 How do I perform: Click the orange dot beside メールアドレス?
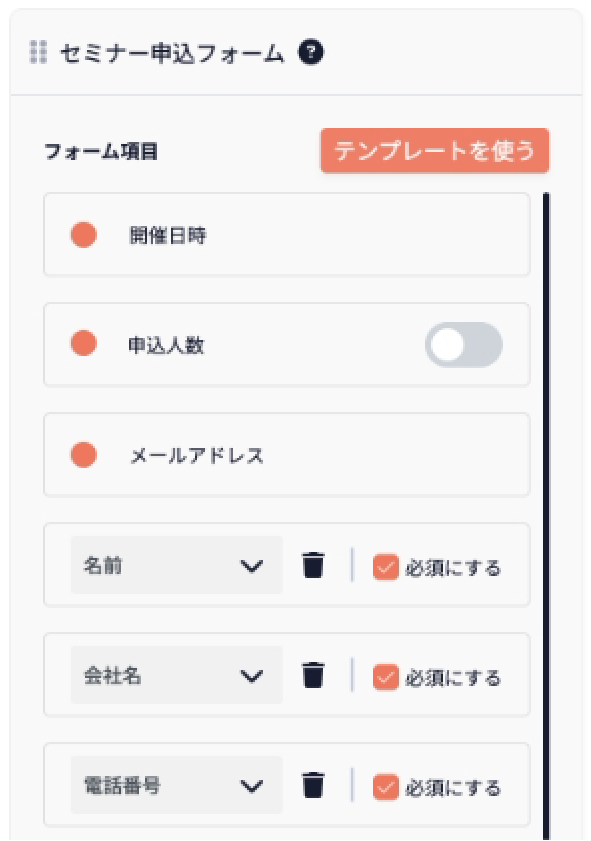click(x=84, y=455)
